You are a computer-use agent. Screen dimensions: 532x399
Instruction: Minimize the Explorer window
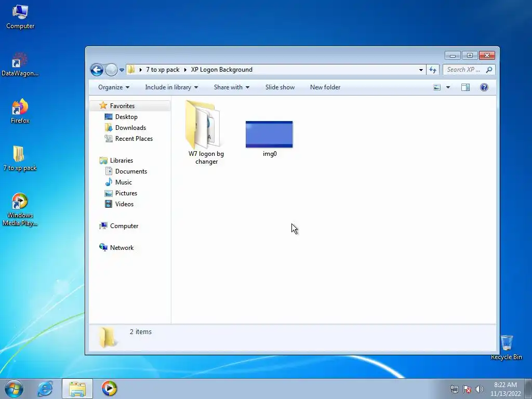pyautogui.click(x=453, y=55)
